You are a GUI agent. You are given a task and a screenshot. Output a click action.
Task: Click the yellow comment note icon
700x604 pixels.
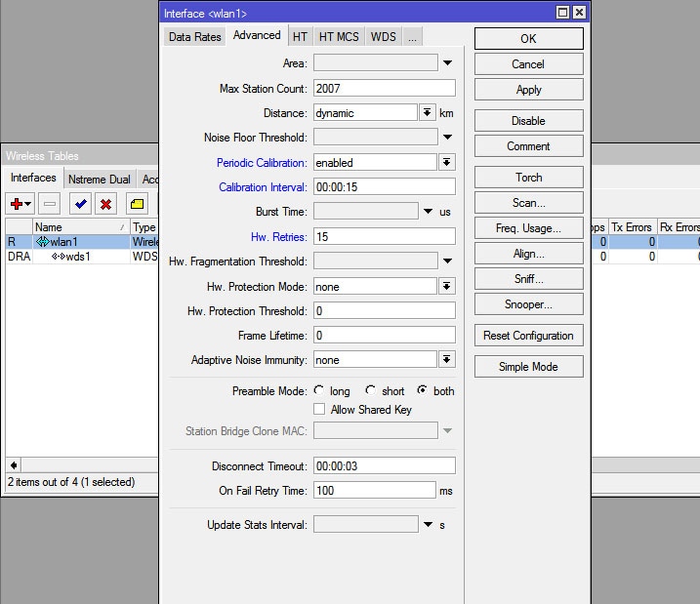138,204
